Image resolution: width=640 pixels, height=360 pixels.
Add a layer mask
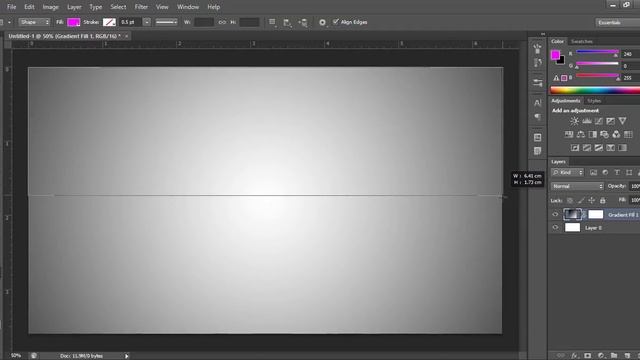click(x=587, y=356)
